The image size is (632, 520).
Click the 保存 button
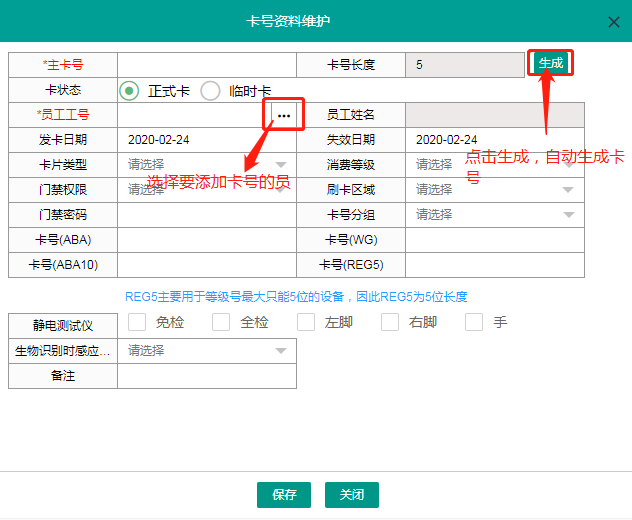click(284, 495)
